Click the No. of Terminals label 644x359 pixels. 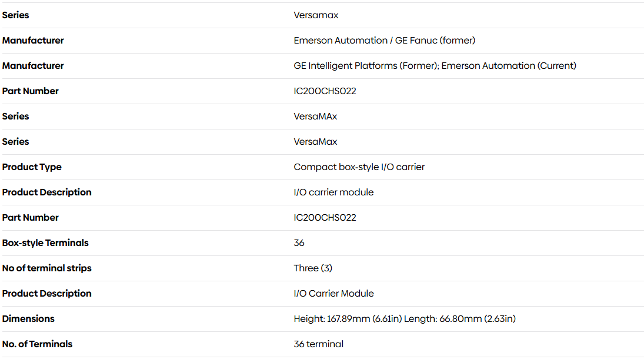(37, 344)
